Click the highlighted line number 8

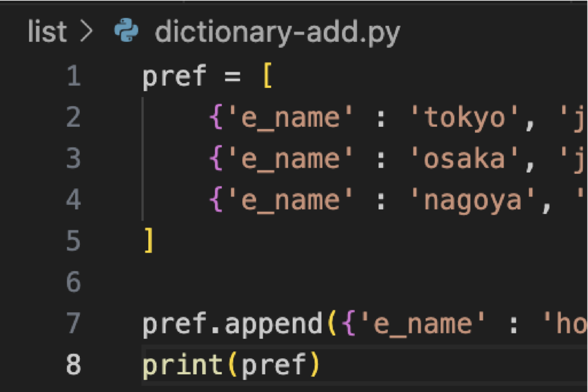(73, 365)
